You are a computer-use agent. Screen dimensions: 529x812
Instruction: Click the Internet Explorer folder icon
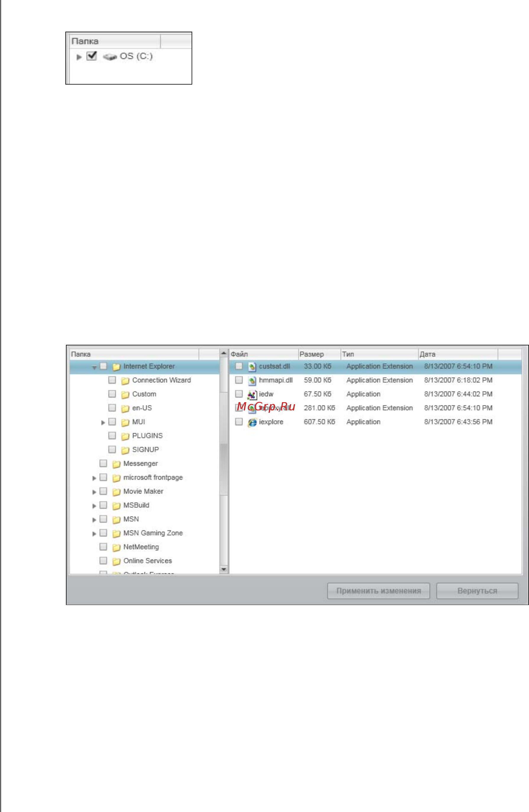coord(116,367)
